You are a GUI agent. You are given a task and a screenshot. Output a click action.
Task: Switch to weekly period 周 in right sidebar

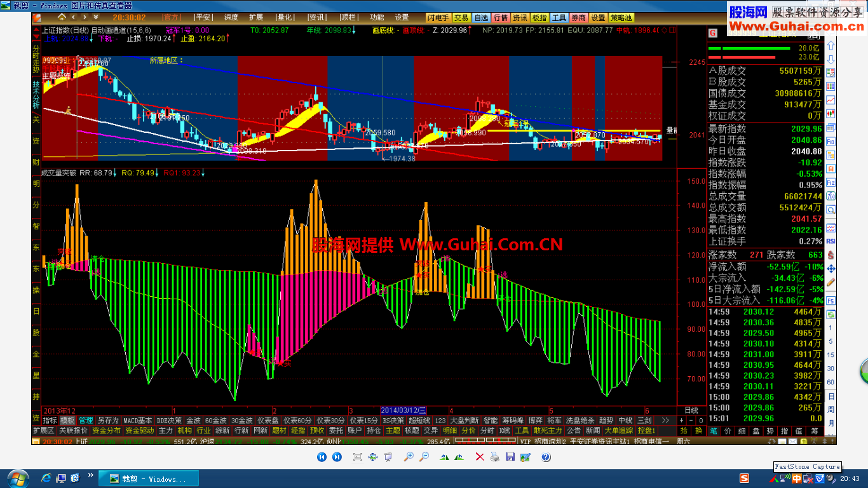[831, 409]
